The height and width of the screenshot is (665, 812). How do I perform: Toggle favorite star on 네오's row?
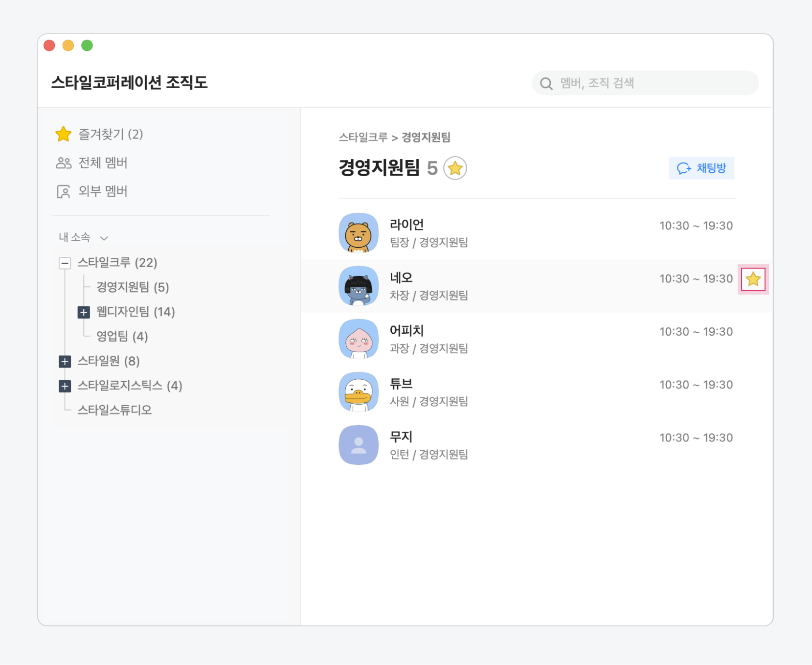pos(753,279)
